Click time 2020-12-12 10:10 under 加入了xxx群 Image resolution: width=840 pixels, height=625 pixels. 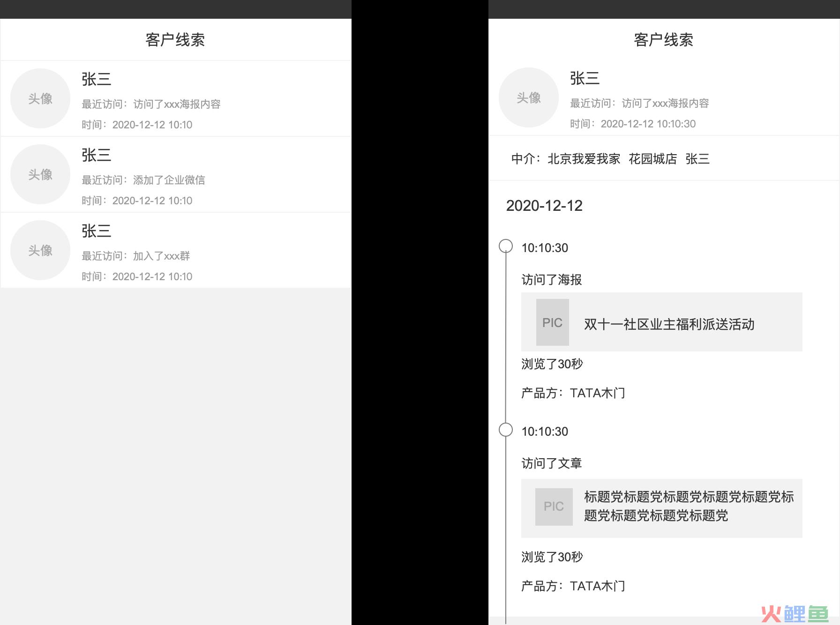tap(137, 276)
